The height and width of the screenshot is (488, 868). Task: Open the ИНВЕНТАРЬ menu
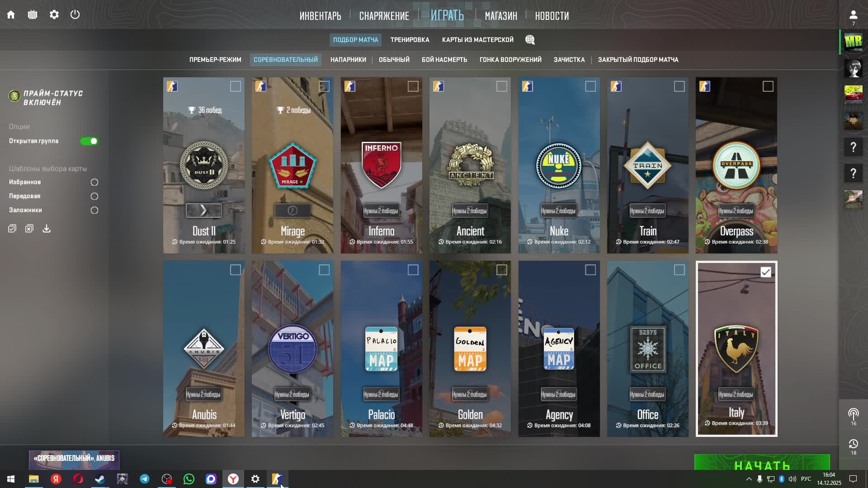click(x=320, y=16)
